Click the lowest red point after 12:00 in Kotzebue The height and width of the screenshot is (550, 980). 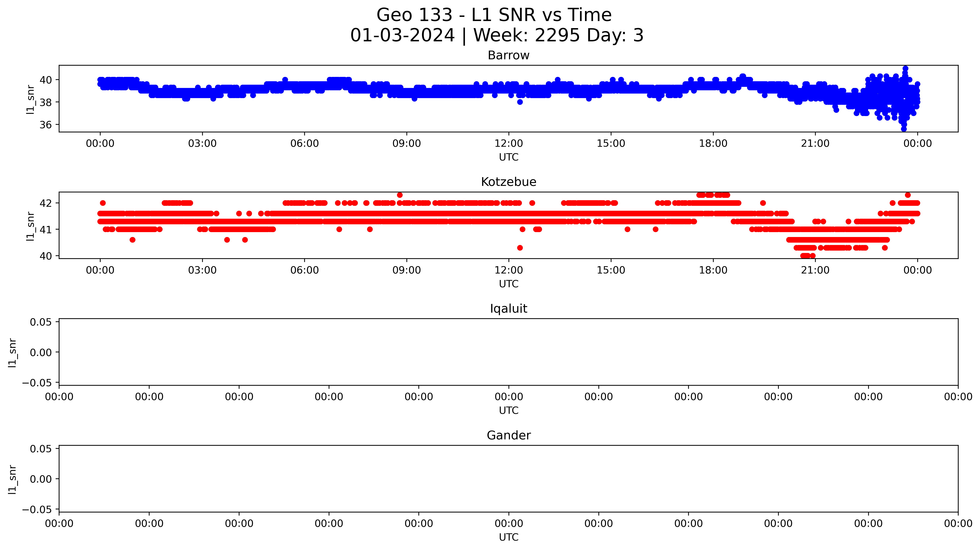(520, 248)
